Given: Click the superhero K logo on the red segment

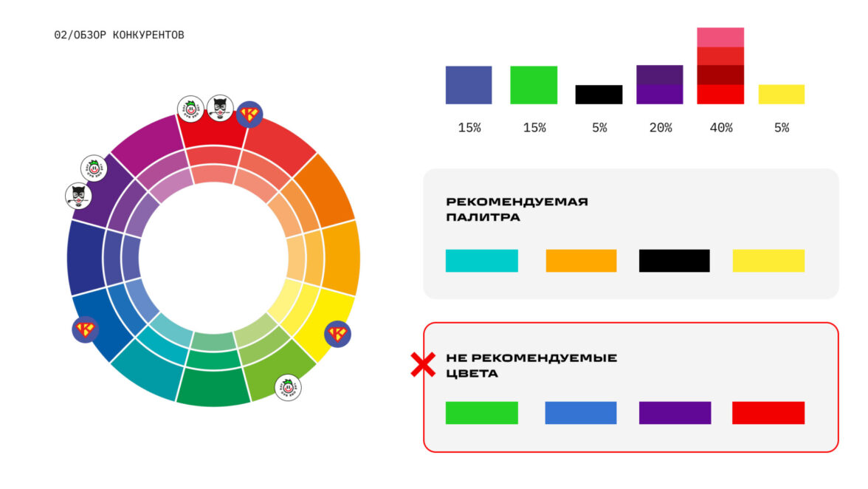Looking at the screenshot, I should click(249, 114).
